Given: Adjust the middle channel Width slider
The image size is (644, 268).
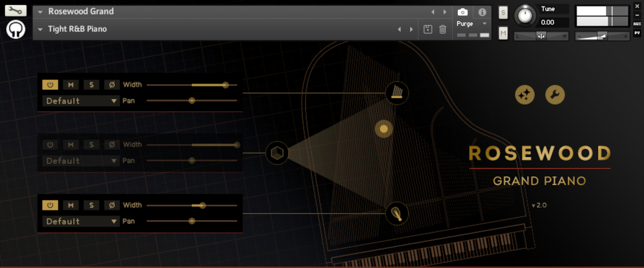Looking at the screenshot, I should point(192,144).
